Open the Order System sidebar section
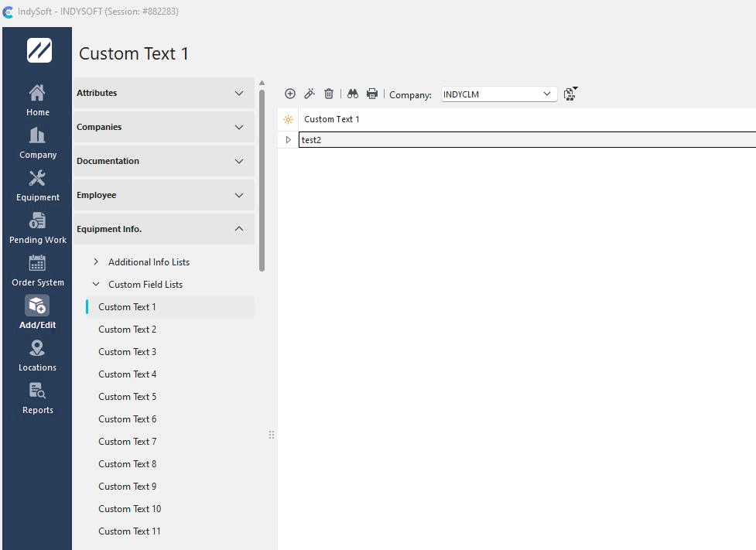 pyautogui.click(x=38, y=270)
